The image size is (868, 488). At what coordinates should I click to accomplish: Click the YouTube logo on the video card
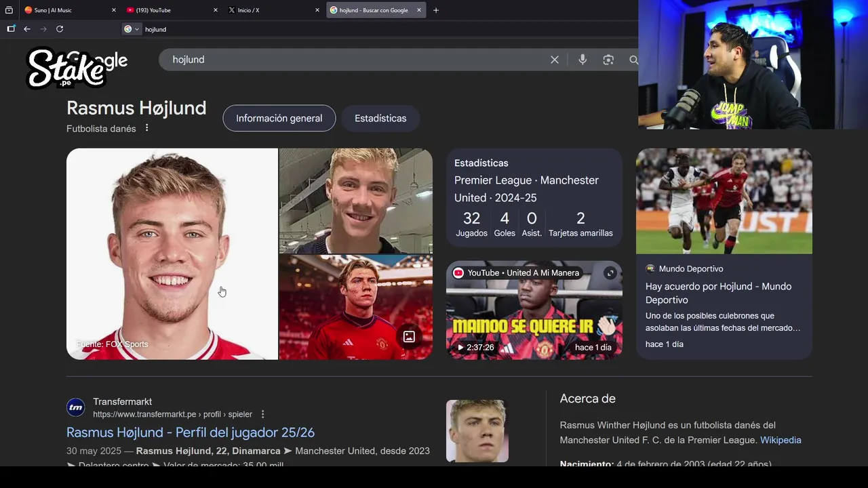click(x=458, y=272)
